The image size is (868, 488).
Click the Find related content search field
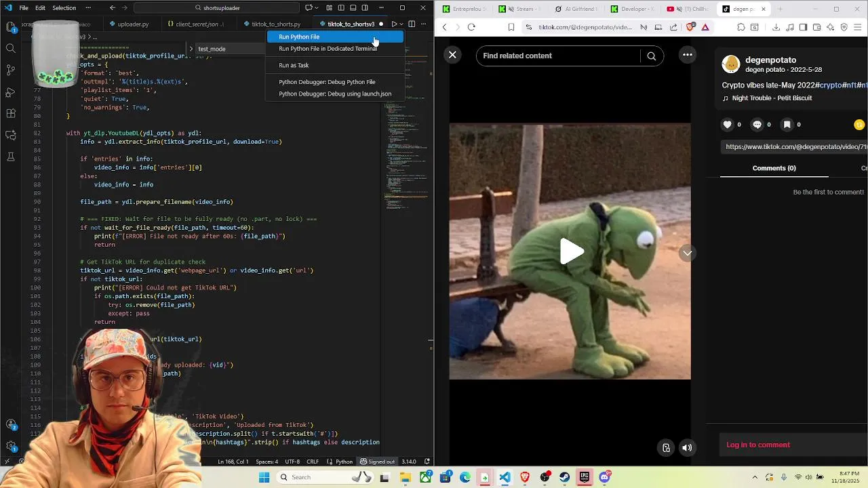click(x=558, y=56)
